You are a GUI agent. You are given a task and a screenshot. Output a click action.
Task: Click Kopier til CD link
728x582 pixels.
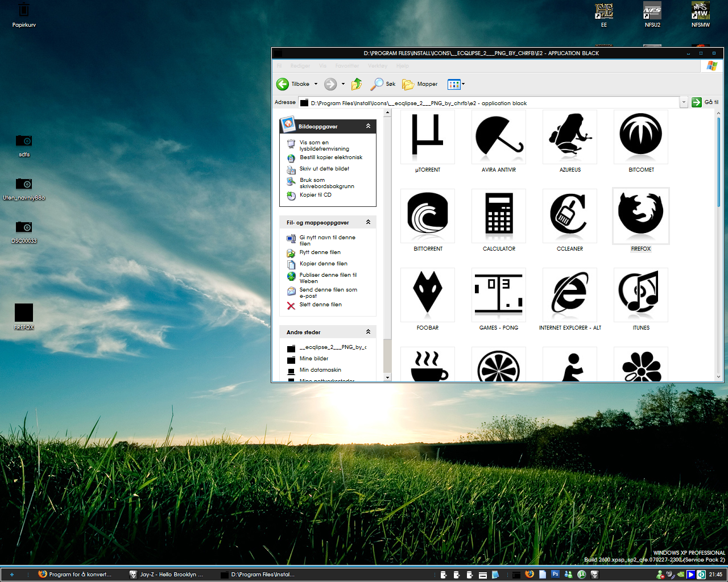pyautogui.click(x=316, y=195)
